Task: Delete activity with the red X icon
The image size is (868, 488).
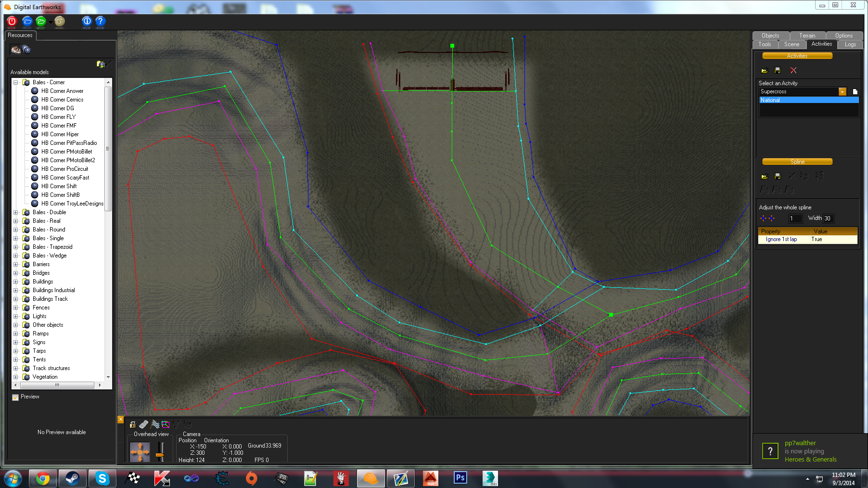Action: [x=793, y=71]
